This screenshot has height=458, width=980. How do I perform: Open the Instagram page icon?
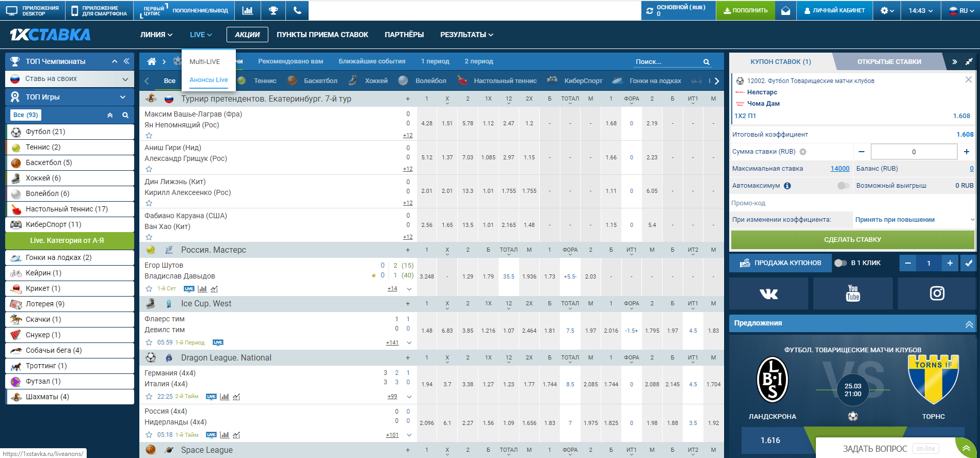click(x=937, y=293)
